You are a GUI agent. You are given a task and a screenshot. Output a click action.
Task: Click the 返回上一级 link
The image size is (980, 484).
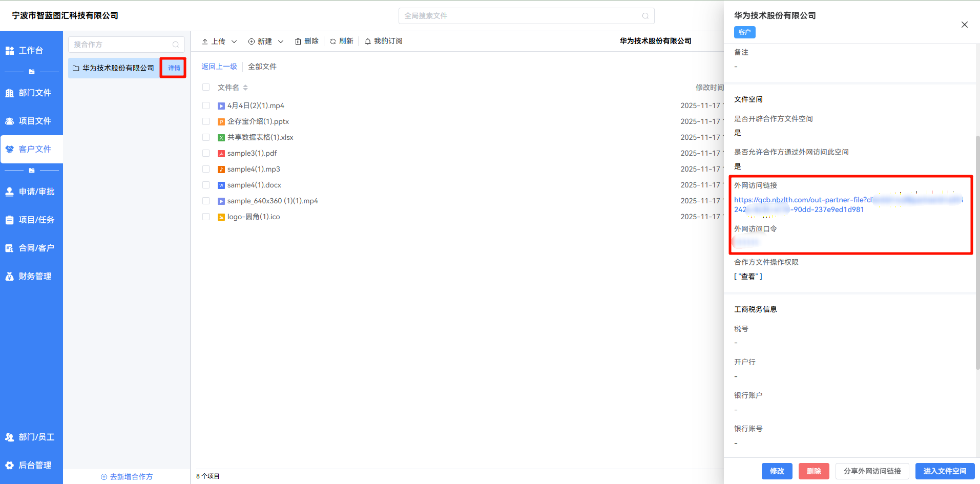(219, 67)
